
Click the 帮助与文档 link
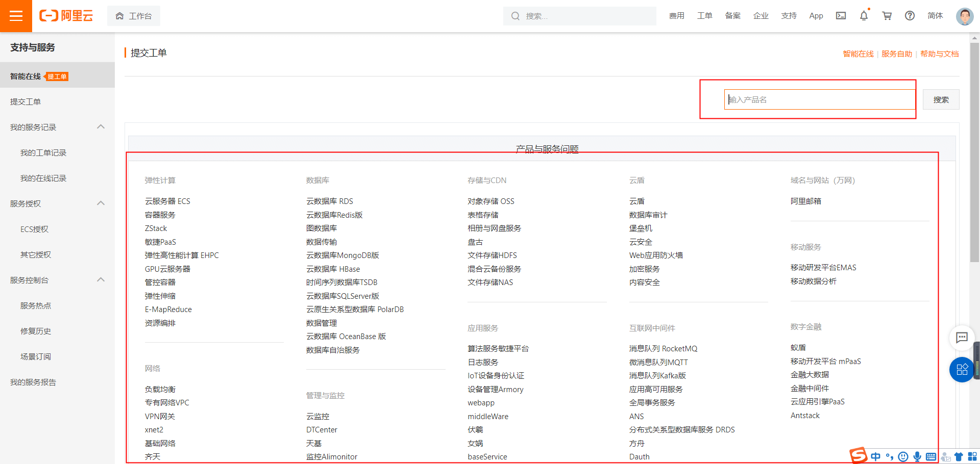[x=940, y=54]
